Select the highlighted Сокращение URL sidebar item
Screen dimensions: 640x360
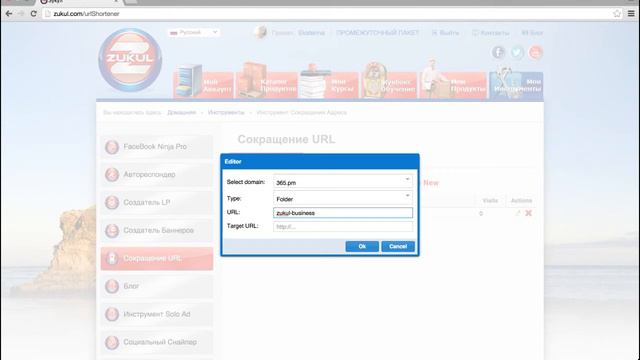tap(157, 258)
